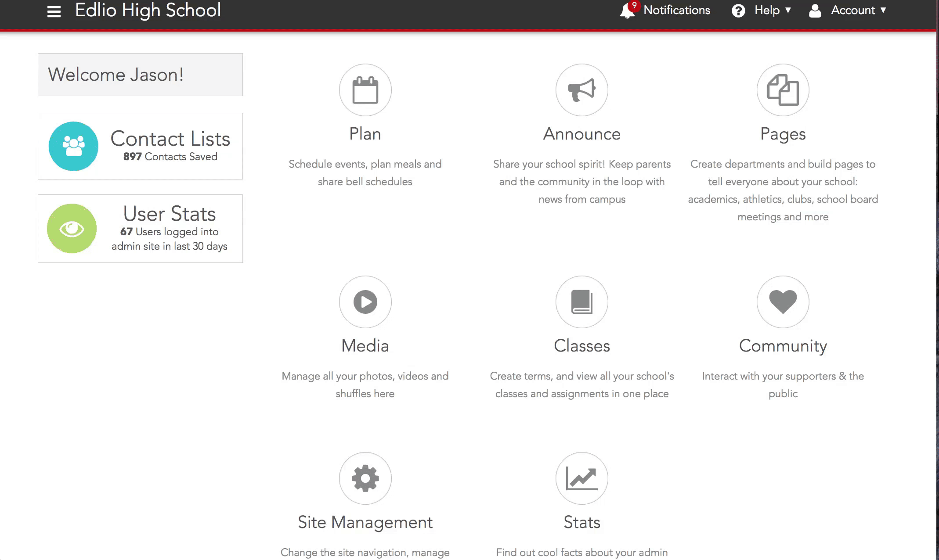This screenshot has height=560, width=939.
Task: Open the Pages section heading
Action: coord(783,135)
